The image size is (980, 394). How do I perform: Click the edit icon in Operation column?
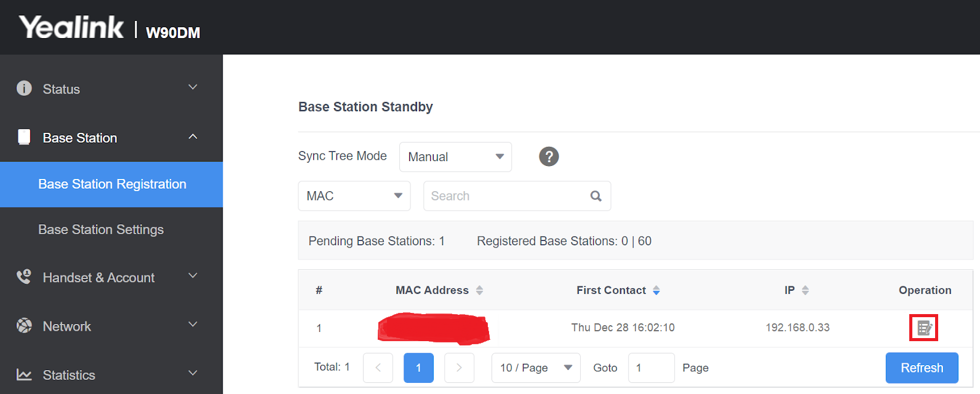923,328
